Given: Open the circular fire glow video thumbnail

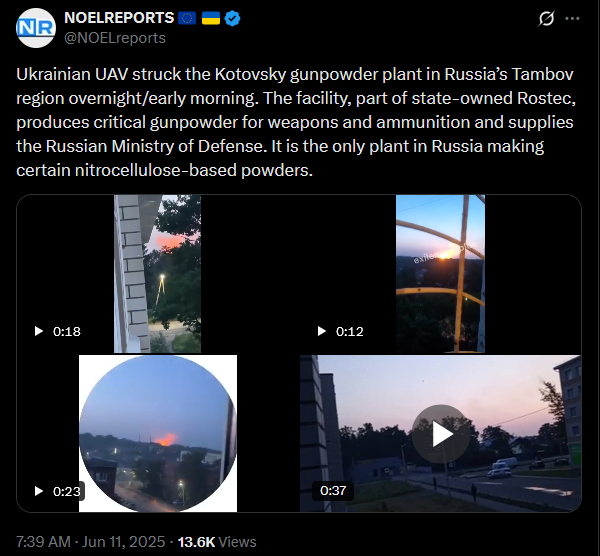Looking at the screenshot, I should pos(158,434).
